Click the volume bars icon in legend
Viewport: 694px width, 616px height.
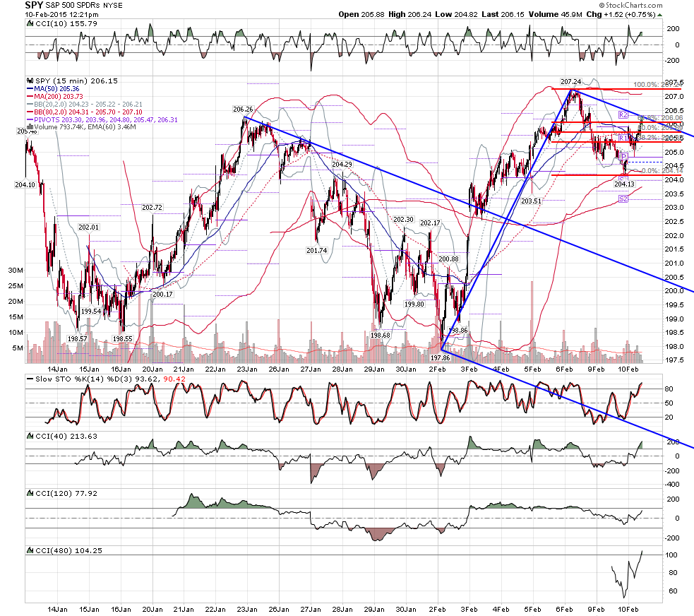coord(30,126)
